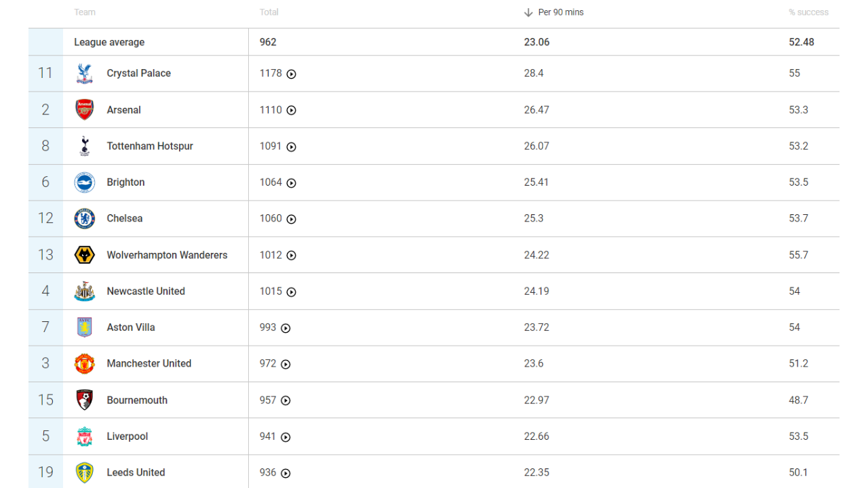Open the Aston Villa team link

pyautogui.click(x=131, y=327)
